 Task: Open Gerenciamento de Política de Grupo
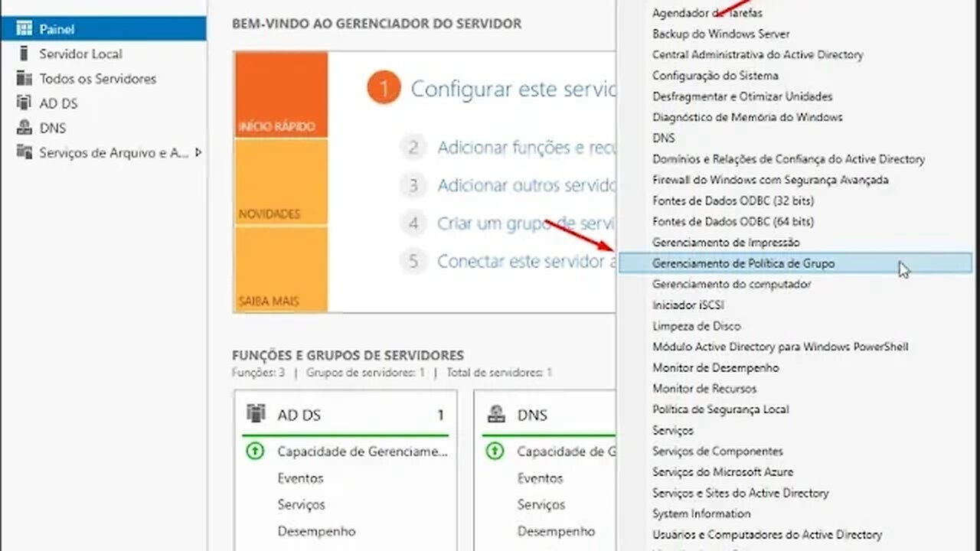click(795, 263)
